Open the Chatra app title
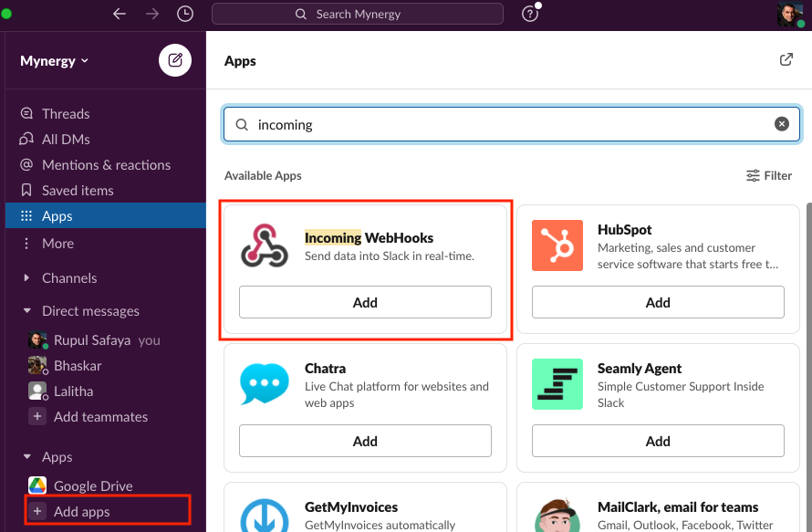Image resolution: width=812 pixels, height=532 pixels. coord(325,369)
